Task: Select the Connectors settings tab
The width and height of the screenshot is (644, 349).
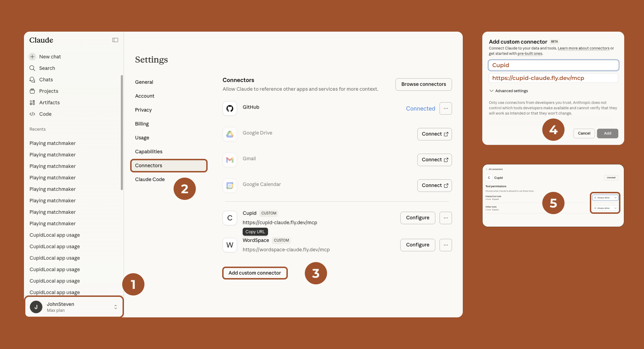Action: pos(169,165)
